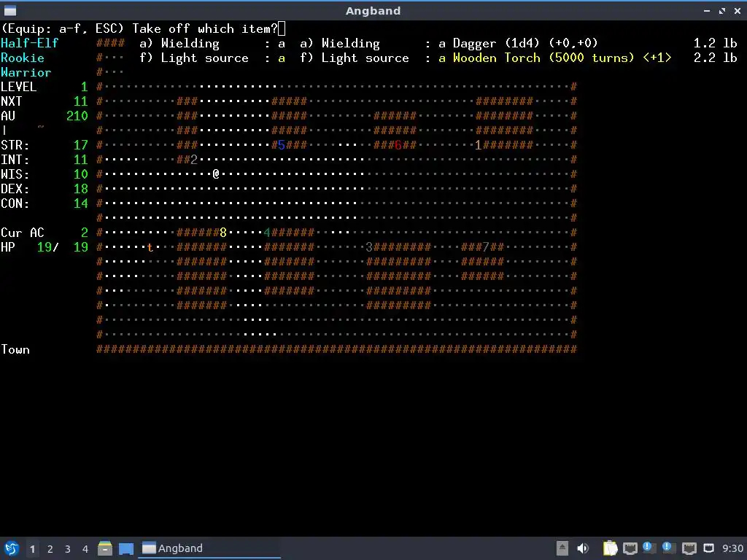The width and height of the screenshot is (747, 560).
Task: Open the start menu bird icon in taskbar
Action: [12, 548]
